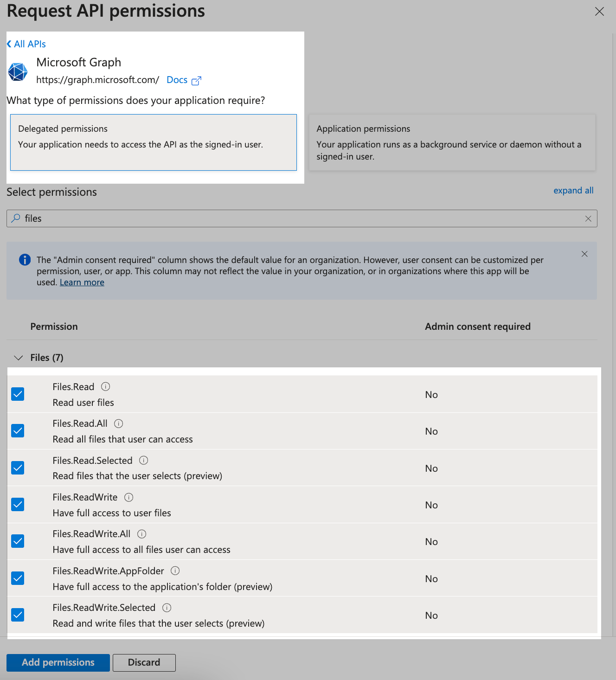616x680 pixels.
Task: Select the Application permissions tile
Action: tap(452, 142)
